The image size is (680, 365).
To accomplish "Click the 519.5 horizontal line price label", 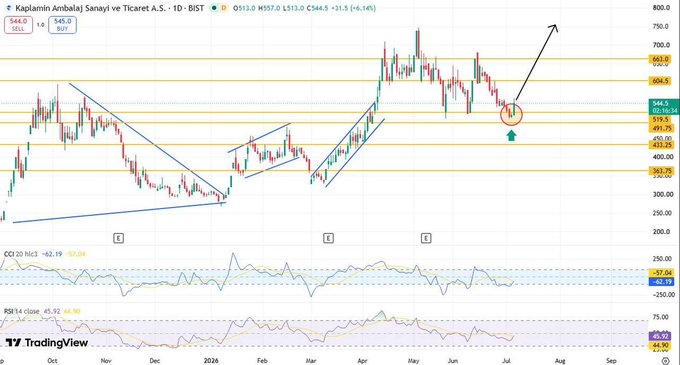I will point(660,119).
